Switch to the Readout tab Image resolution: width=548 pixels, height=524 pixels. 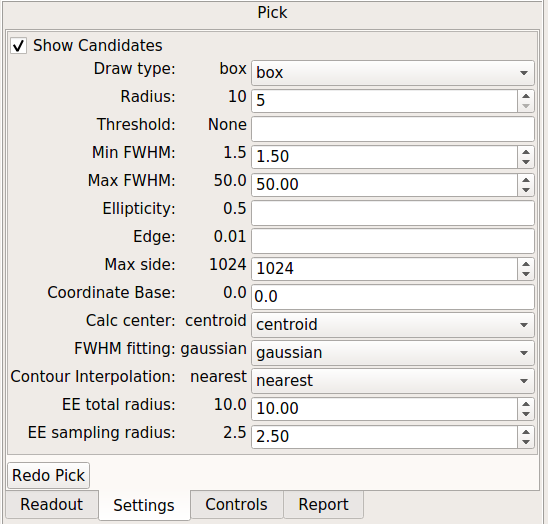tap(52, 504)
